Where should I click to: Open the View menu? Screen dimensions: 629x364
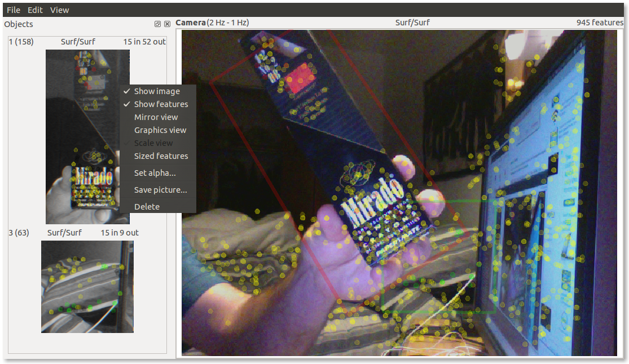tap(59, 10)
